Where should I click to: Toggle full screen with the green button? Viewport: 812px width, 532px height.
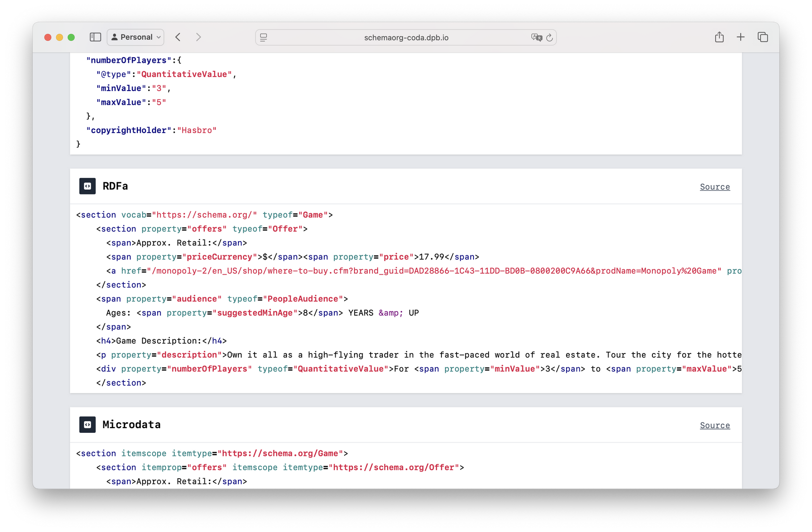coord(71,37)
